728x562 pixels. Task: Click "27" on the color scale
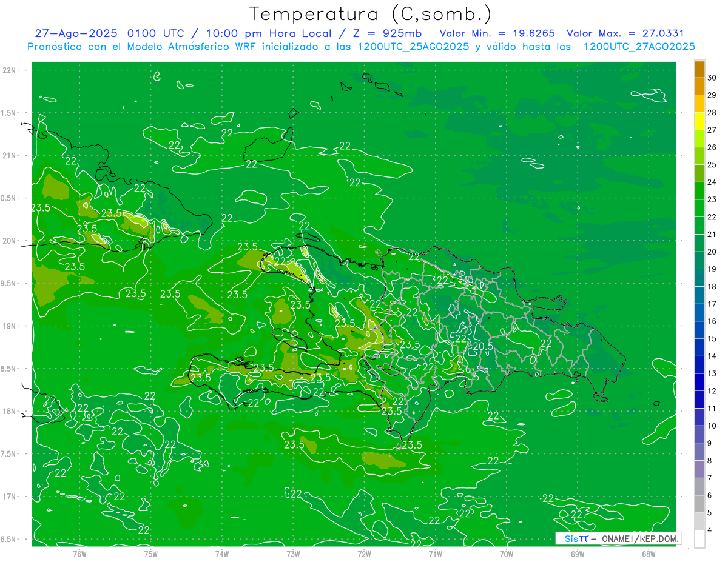click(x=712, y=130)
